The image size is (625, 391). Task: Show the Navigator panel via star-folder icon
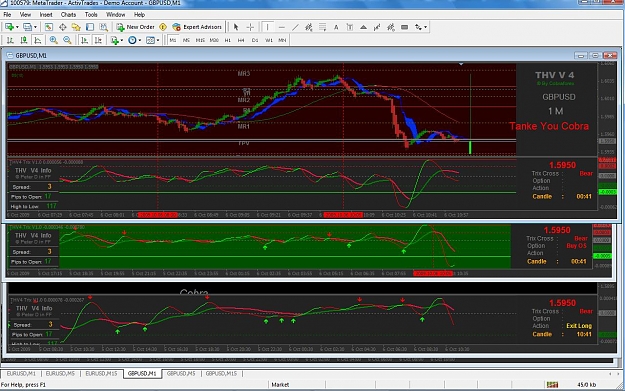[76, 27]
